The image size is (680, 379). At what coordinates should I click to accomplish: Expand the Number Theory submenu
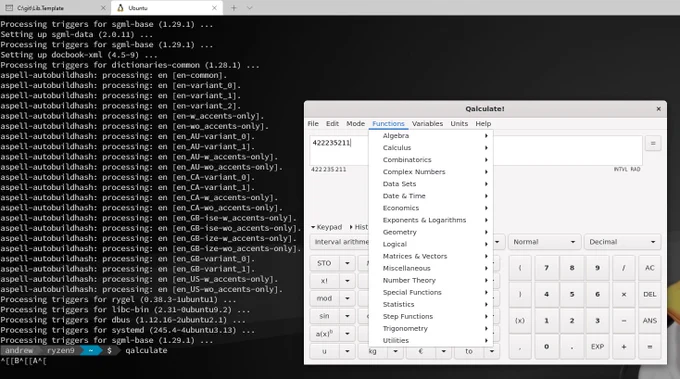point(431,281)
